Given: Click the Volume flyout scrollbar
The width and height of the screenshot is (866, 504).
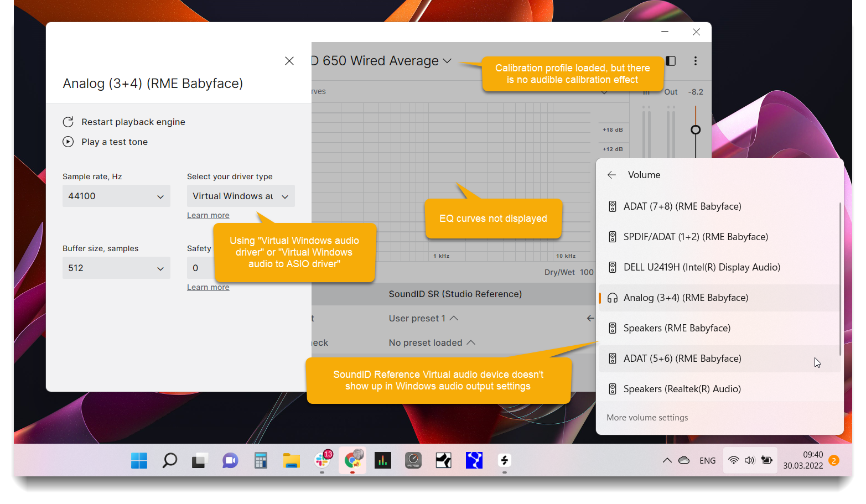Looking at the screenshot, I should [x=841, y=279].
